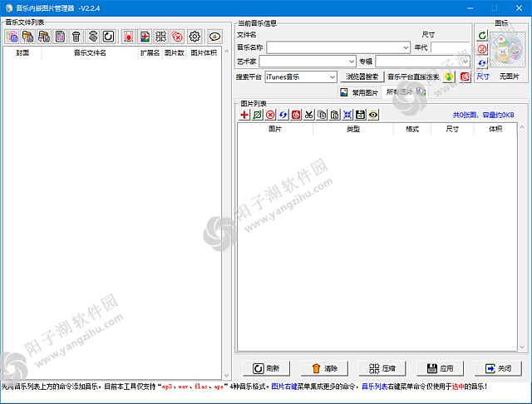
Task: Click the 年代 input field
Action: [x=451, y=47]
